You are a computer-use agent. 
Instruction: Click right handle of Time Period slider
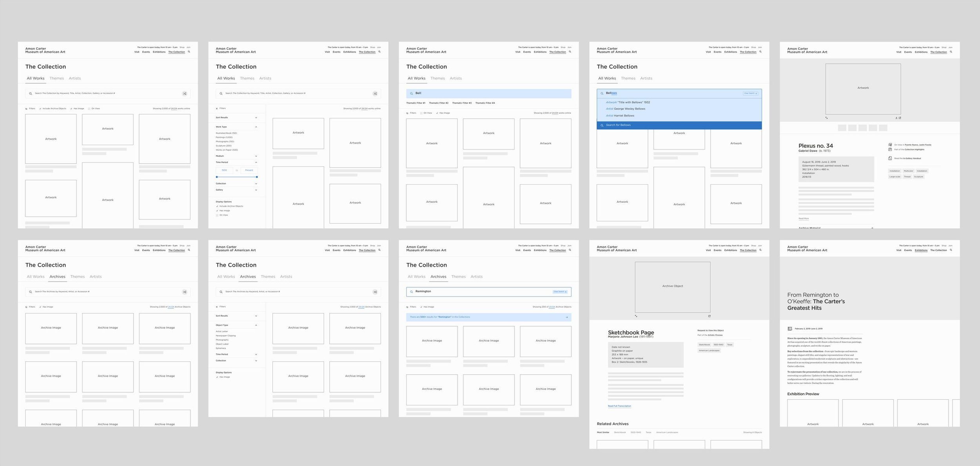257,177
